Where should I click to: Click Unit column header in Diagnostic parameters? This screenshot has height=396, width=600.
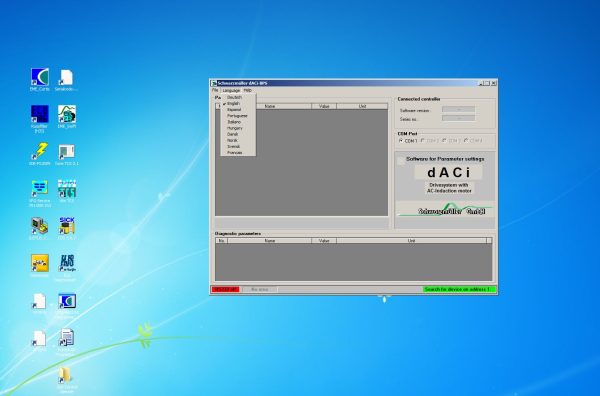coord(411,241)
